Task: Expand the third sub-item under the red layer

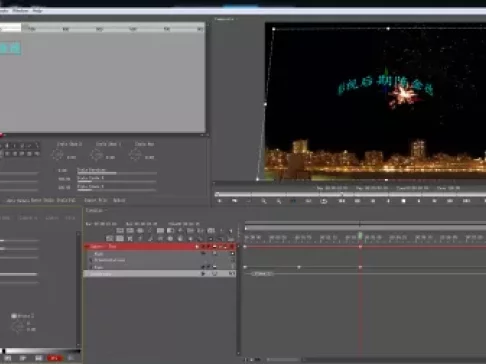Action: coord(91,267)
